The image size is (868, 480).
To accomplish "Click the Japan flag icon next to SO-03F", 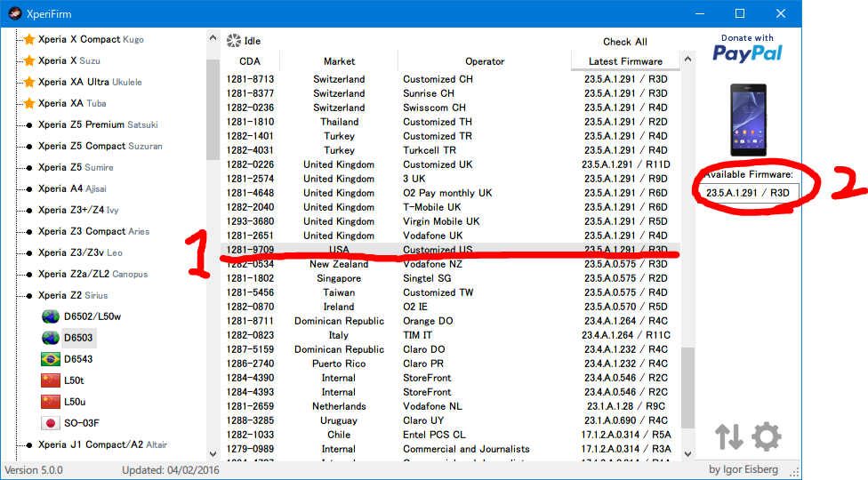I will (x=51, y=424).
